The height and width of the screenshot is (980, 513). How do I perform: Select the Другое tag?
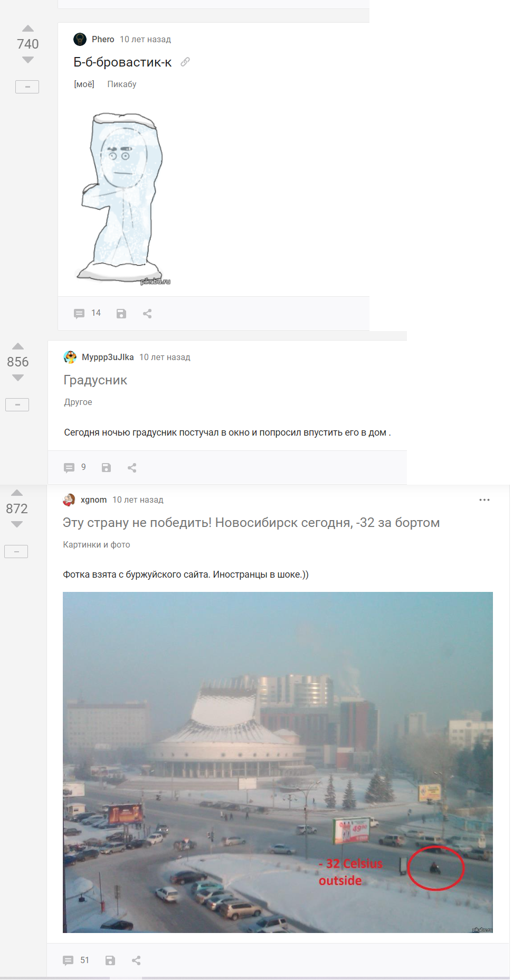(78, 402)
